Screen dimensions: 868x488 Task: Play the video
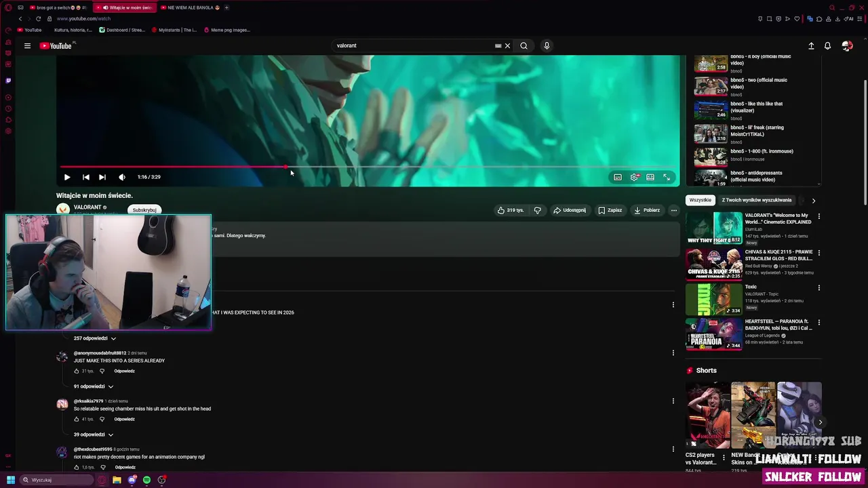coord(67,177)
